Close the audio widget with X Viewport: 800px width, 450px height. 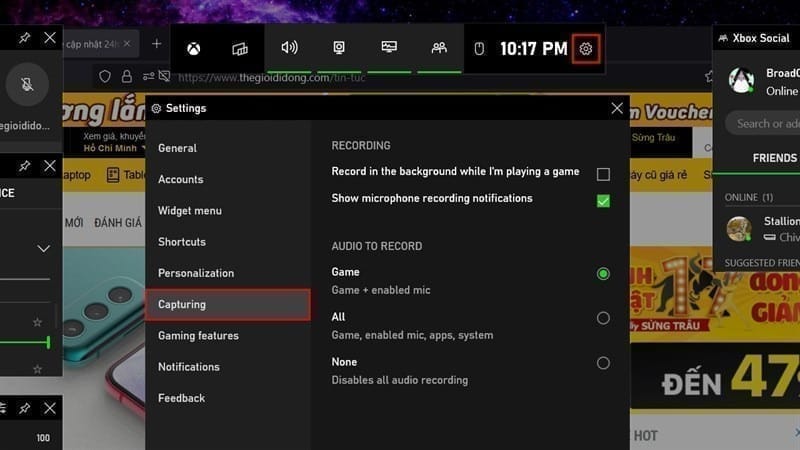click(49, 166)
